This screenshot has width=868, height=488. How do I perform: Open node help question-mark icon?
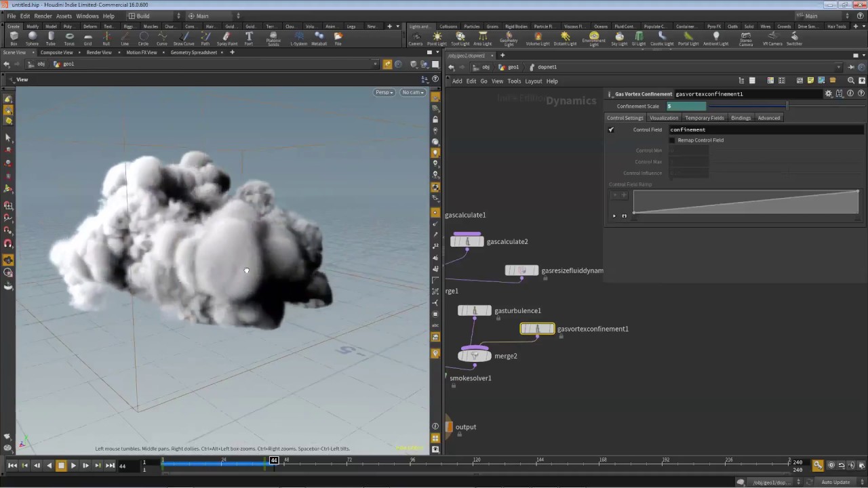pyautogui.click(x=861, y=94)
